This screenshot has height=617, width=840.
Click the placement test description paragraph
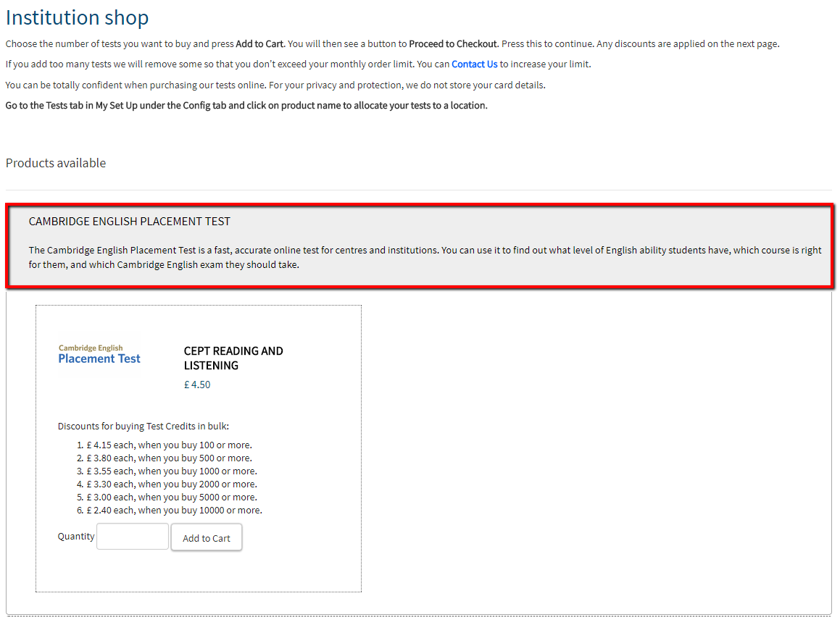(425, 257)
